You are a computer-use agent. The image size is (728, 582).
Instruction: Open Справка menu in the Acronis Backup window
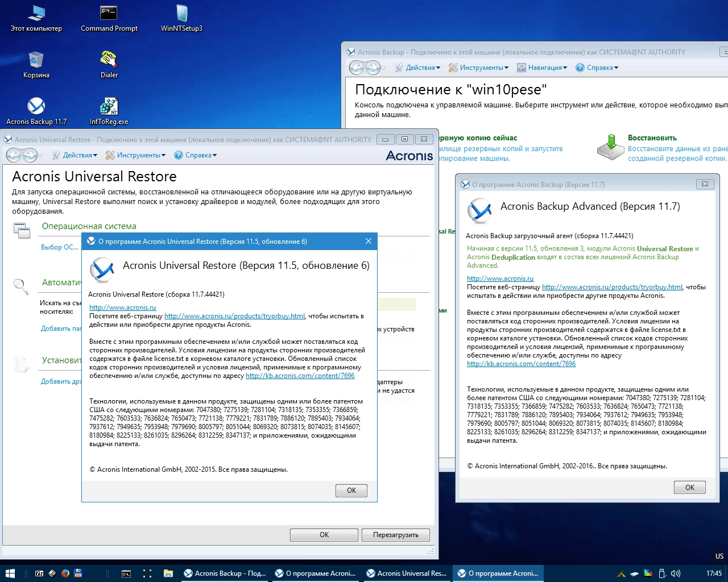pos(597,68)
